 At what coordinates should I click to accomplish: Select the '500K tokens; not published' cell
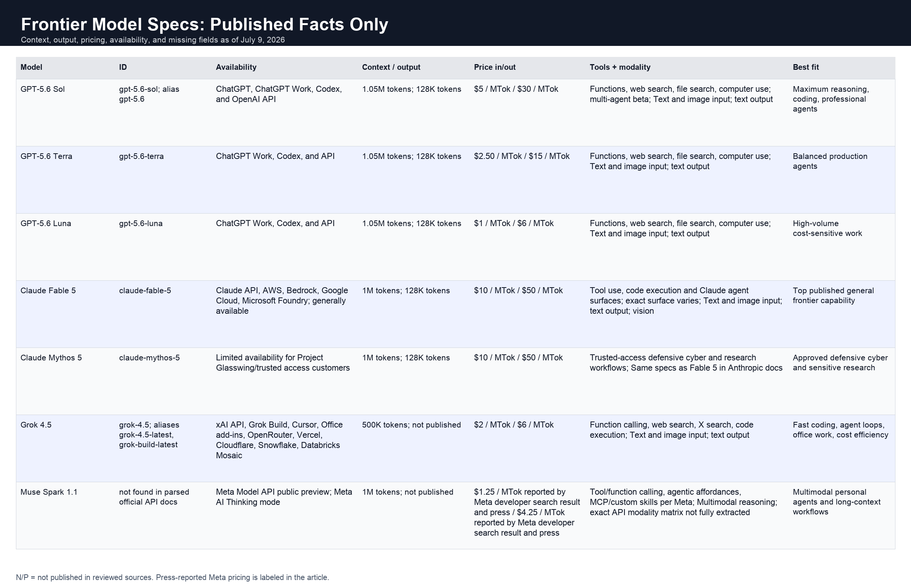(411, 425)
